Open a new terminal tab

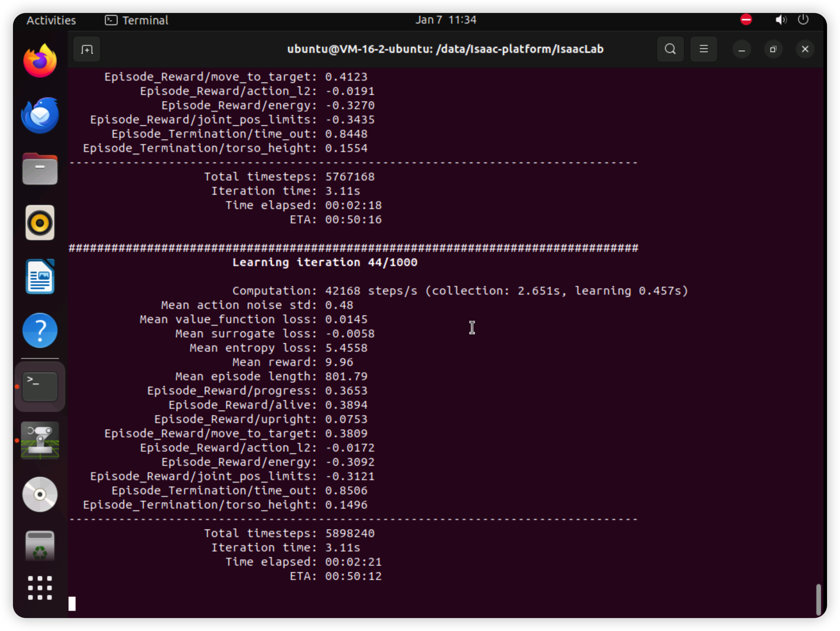86,49
